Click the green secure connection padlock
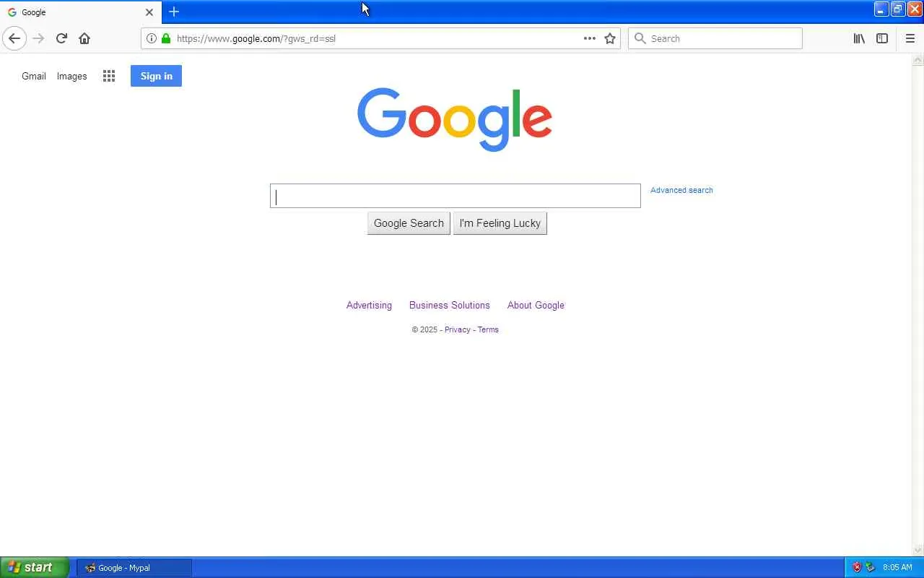This screenshot has width=924, height=578. click(166, 38)
